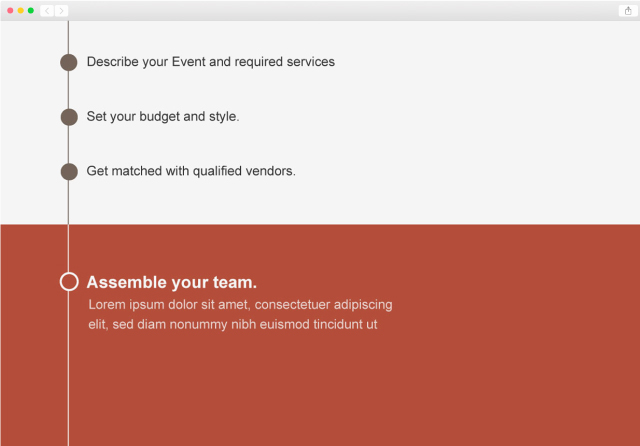Screen dimensions: 640x446
Task: Click the Set your budget and style step
Action: click(x=163, y=117)
